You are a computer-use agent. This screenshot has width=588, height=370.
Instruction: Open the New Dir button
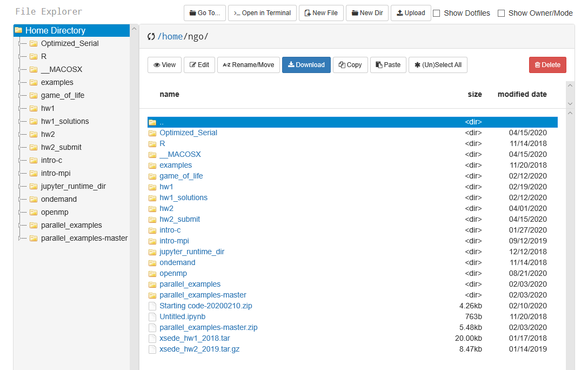coord(367,13)
